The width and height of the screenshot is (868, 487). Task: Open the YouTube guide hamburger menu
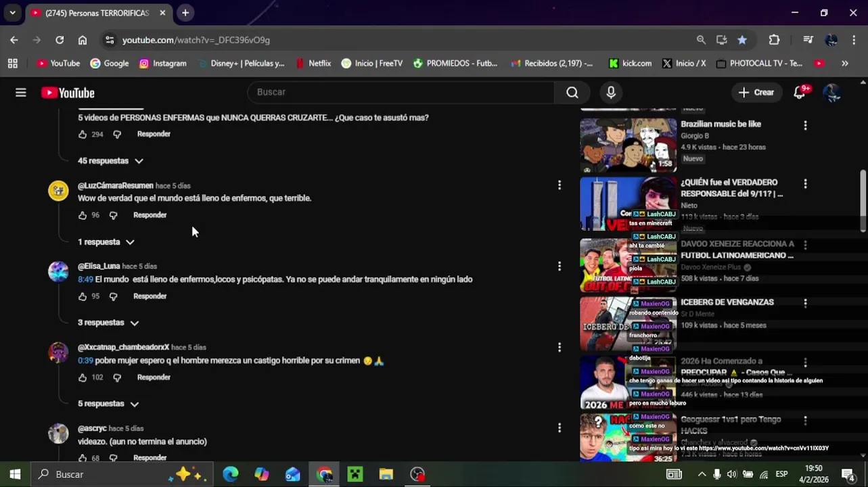[21, 93]
